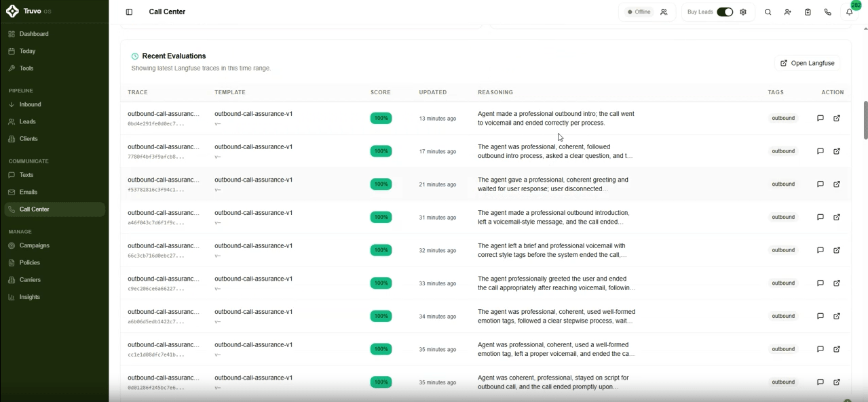This screenshot has width=868, height=402.
Task: Go to Dashboard in sidebar
Action: tap(54, 34)
